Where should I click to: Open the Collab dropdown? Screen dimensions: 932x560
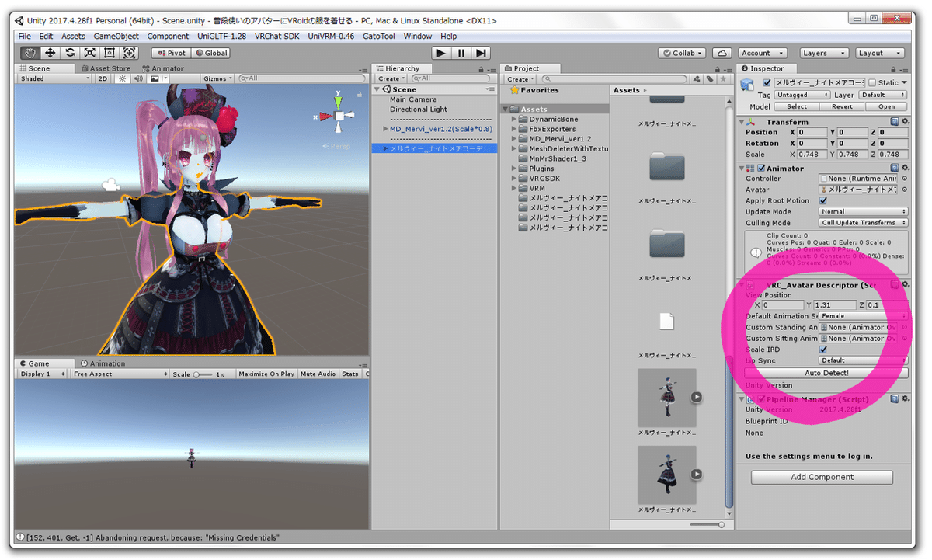coord(683,53)
